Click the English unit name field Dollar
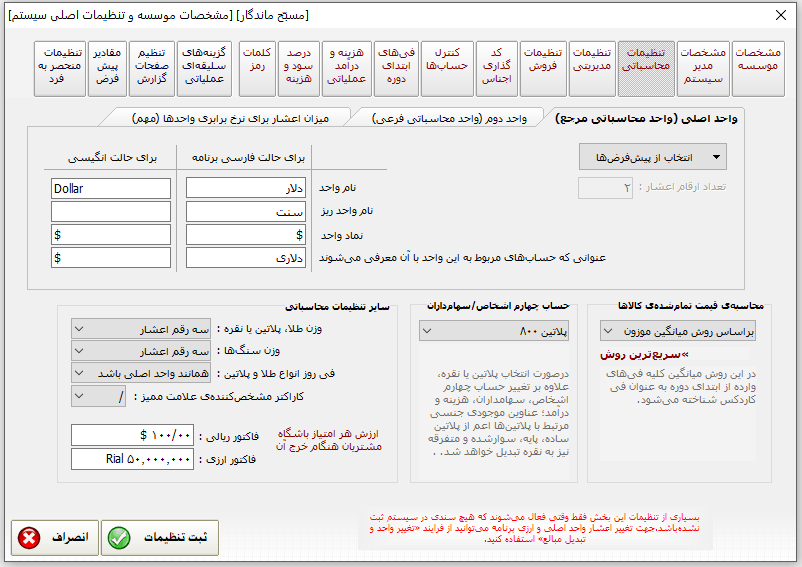 click(x=111, y=188)
